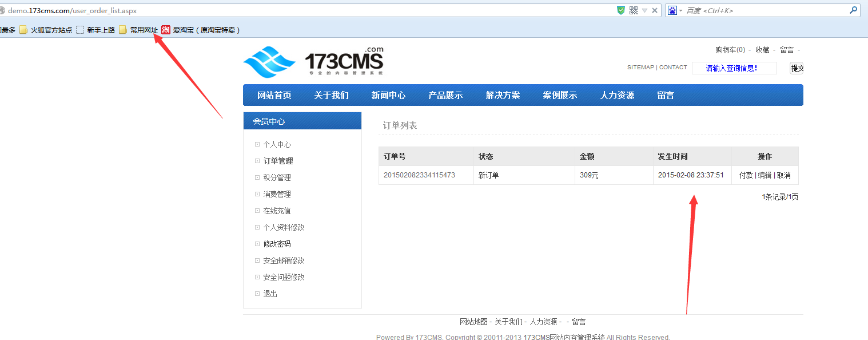Open 安全问题修改 in sidebar

click(284, 277)
